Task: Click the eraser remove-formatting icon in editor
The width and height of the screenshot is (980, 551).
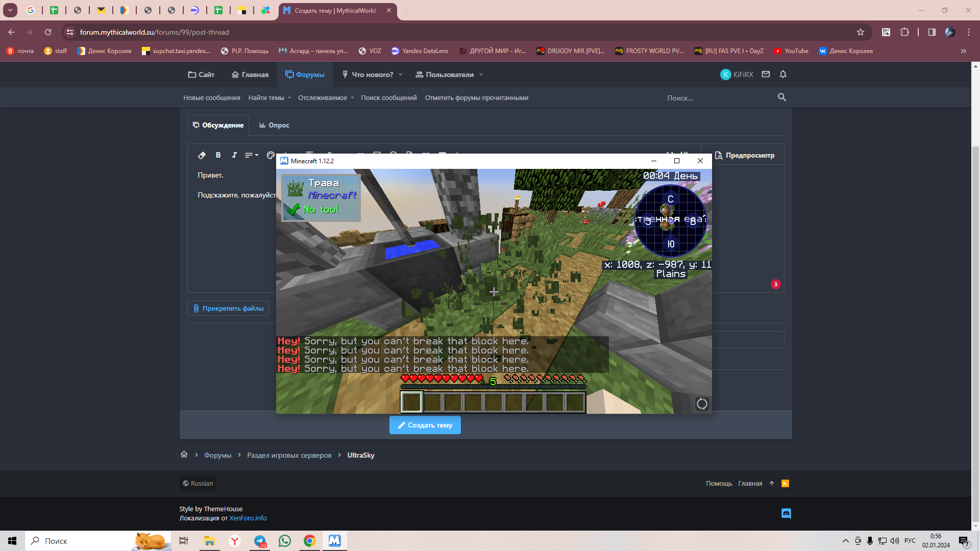Action: (x=202, y=155)
